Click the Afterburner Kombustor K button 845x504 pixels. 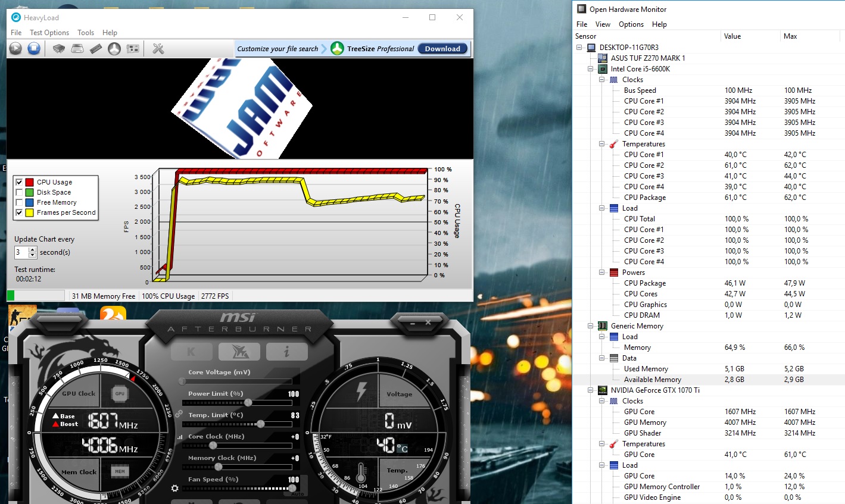pyautogui.click(x=191, y=352)
